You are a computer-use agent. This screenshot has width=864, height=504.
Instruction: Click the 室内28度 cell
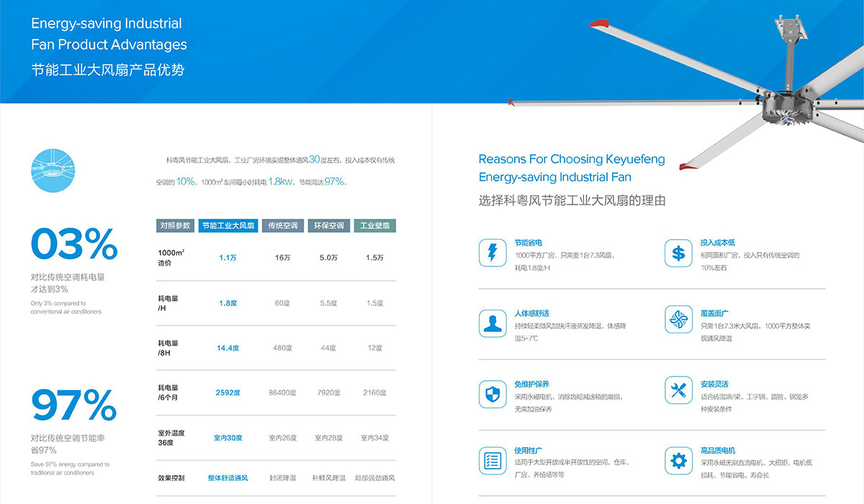(329, 438)
